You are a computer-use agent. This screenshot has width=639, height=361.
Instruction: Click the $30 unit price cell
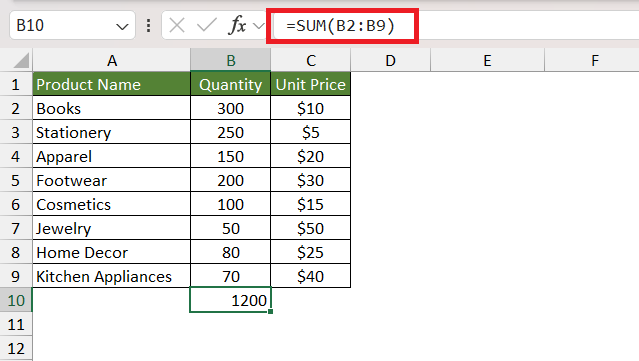point(311,180)
